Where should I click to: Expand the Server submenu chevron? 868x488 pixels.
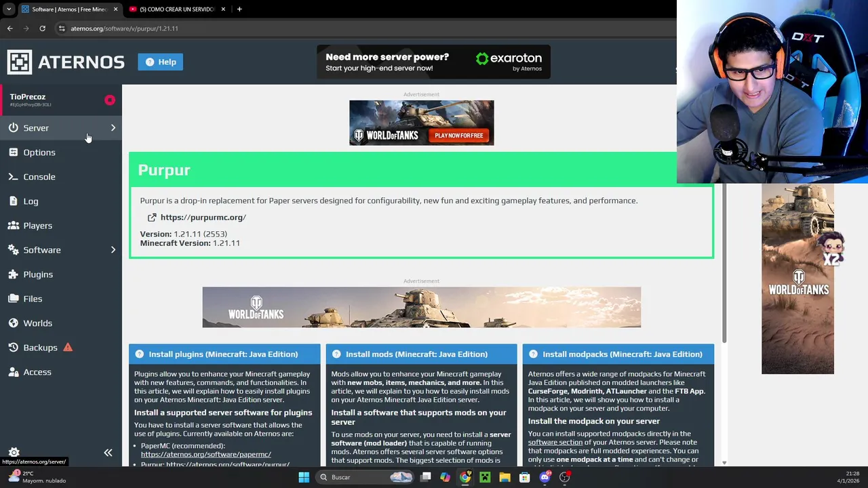[x=113, y=127]
